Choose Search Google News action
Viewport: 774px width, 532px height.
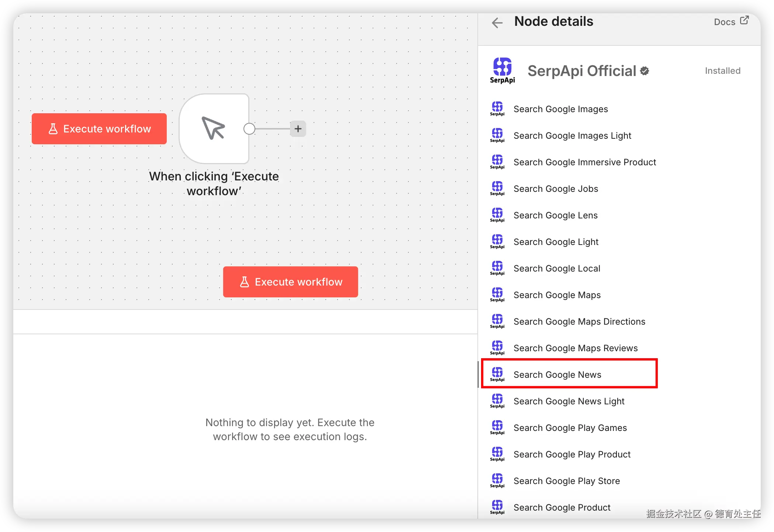(557, 374)
